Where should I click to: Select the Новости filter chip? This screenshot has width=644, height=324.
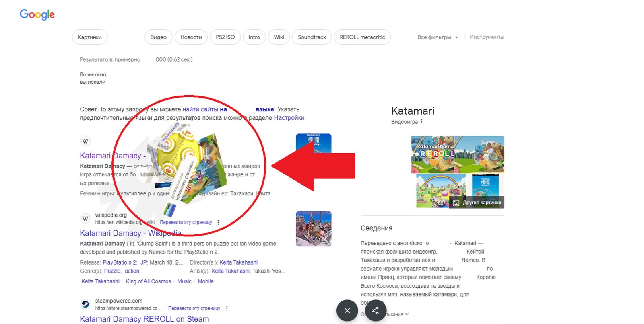coord(191,37)
